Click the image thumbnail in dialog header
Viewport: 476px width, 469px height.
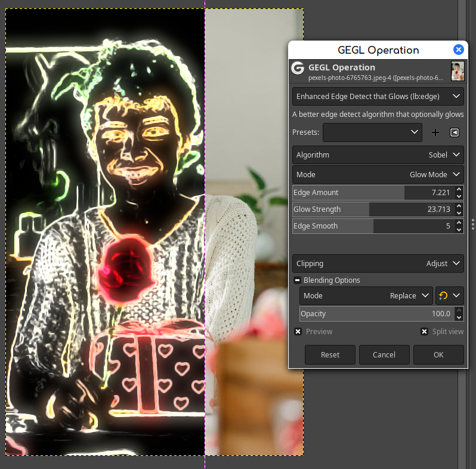(x=458, y=71)
